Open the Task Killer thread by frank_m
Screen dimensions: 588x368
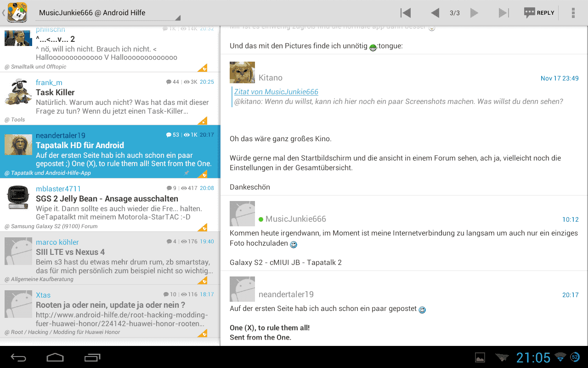coord(110,98)
